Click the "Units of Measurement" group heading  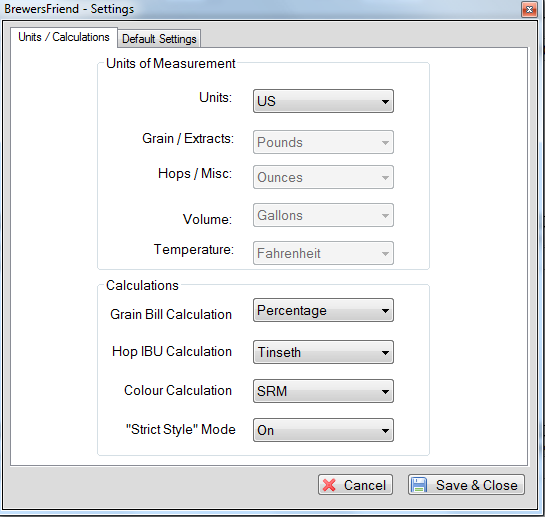[171, 64]
